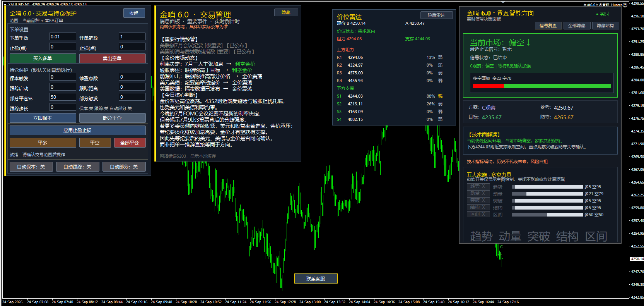This screenshot has width=644, height=306.
Task: Collapse the trade panel with 收起
Action: [134, 13]
